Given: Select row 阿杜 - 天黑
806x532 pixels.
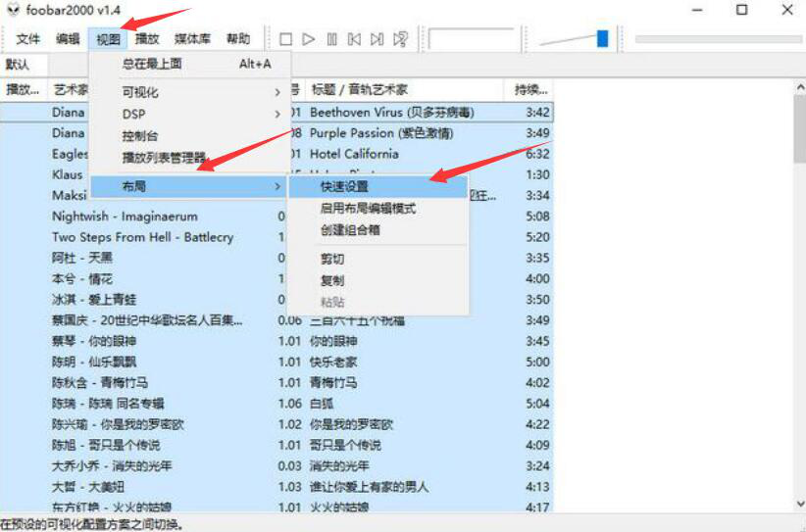Looking at the screenshot, I should [x=82, y=258].
